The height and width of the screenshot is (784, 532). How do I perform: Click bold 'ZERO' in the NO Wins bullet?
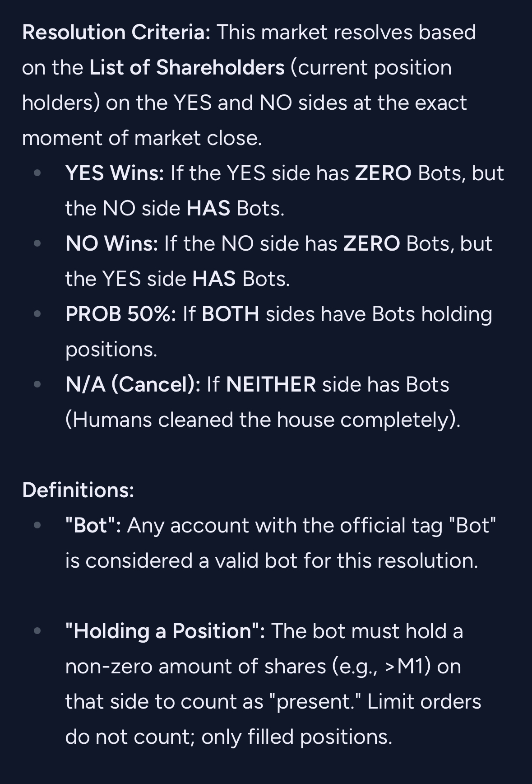point(371,243)
